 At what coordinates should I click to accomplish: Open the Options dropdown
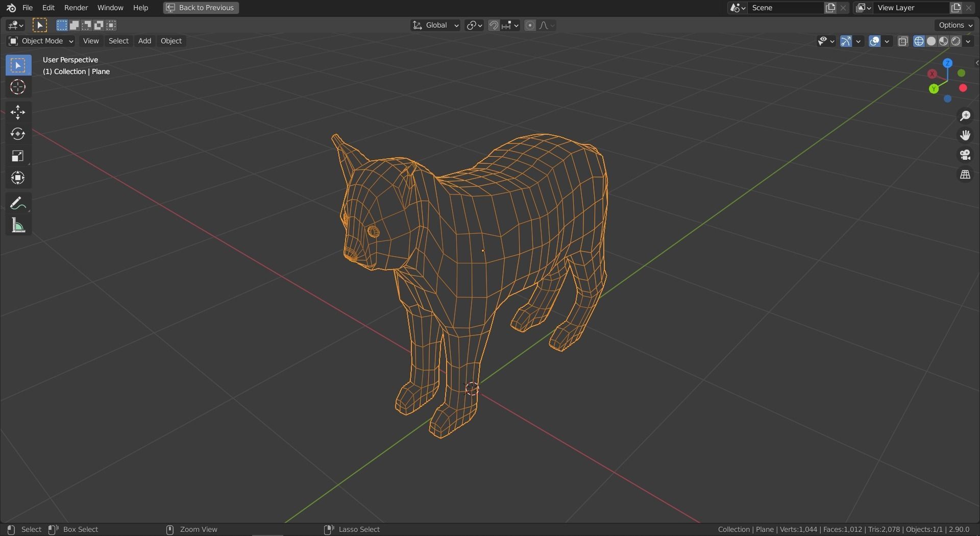tap(955, 25)
